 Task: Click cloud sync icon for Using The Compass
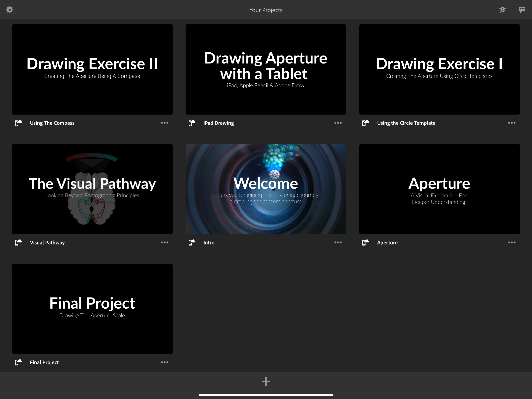pyautogui.click(x=18, y=123)
